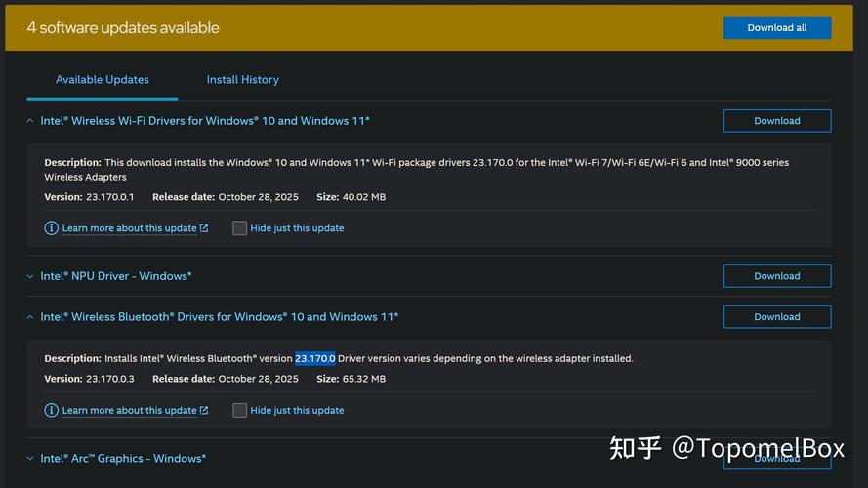The image size is (868, 488).
Task: Click the Hide just this update label for Bluetooth
Action: click(297, 410)
